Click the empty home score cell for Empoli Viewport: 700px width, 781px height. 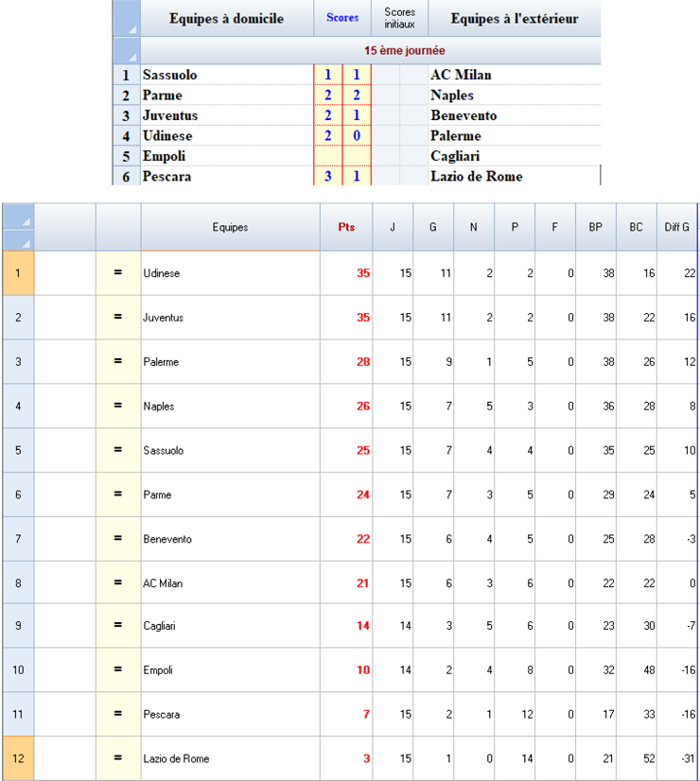[x=327, y=156]
